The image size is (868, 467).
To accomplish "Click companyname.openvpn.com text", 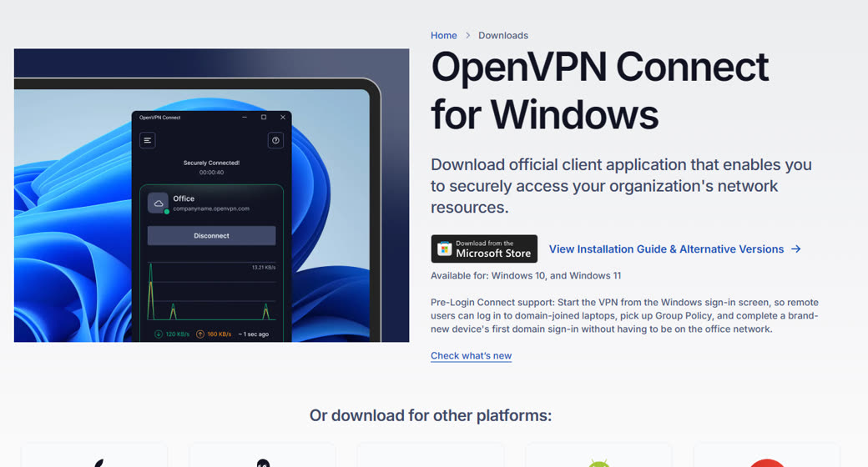I will click(x=211, y=208).
